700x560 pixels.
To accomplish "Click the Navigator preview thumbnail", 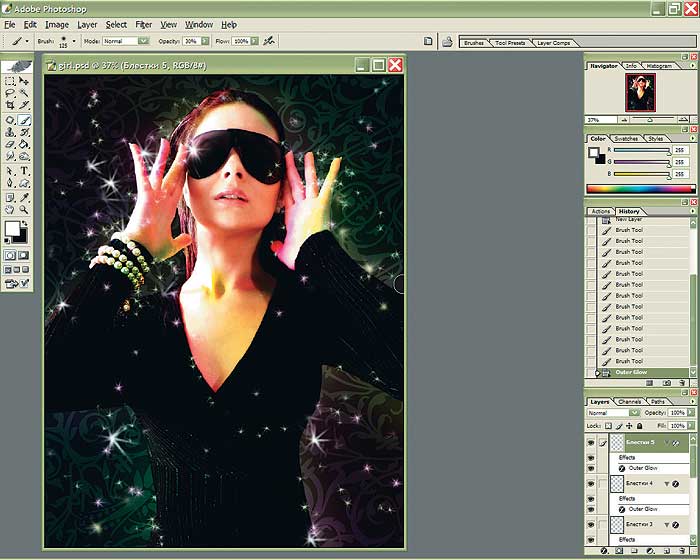I will (641, 92).
